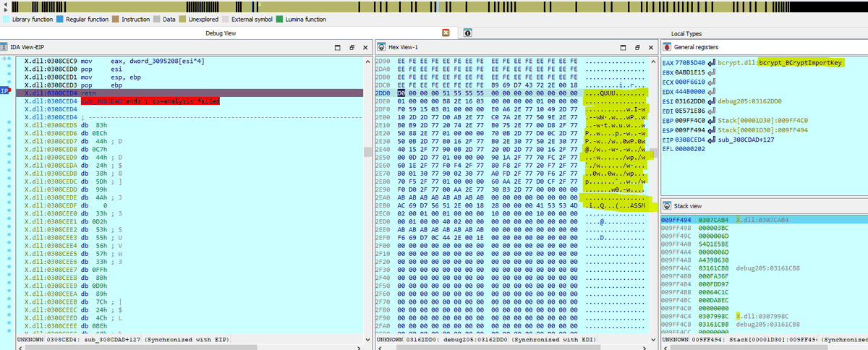
Task: Float the Hex View-1 panel
Action: pyautogui.click(x=637, y=47)
